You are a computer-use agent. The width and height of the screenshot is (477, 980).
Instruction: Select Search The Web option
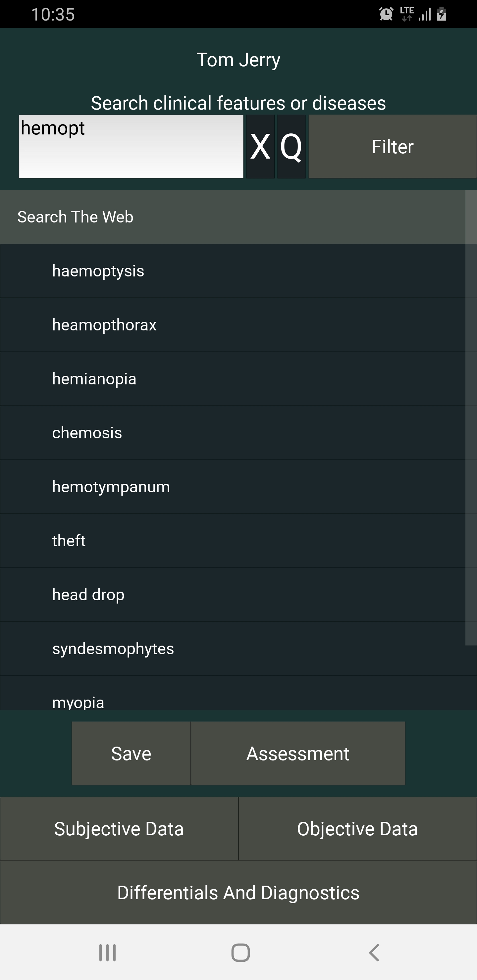tap(76, 217)
